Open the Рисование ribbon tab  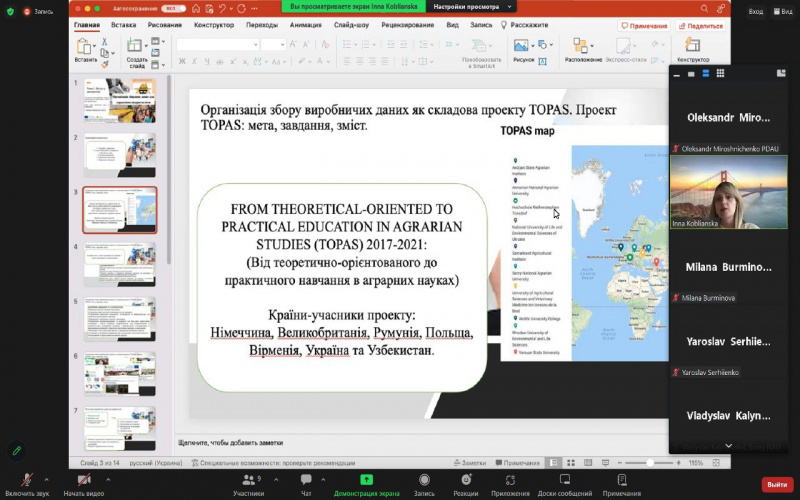tap(165, 25)
